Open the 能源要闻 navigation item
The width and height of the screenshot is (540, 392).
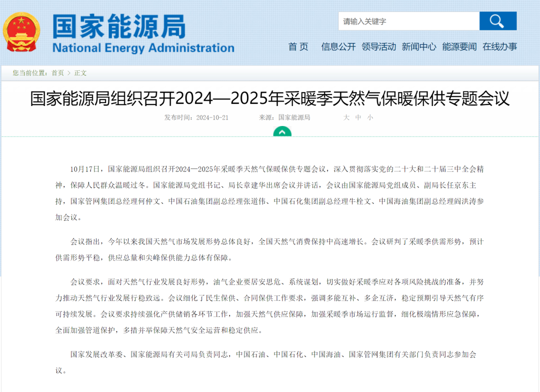point(459,46)
